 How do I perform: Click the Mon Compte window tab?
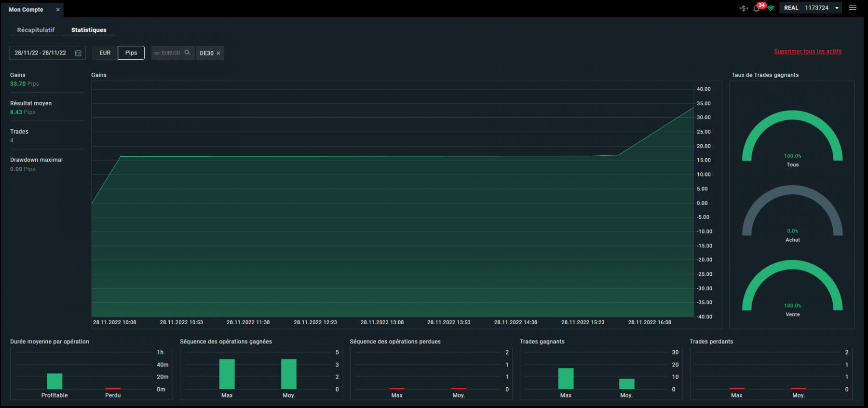point(26,10)
